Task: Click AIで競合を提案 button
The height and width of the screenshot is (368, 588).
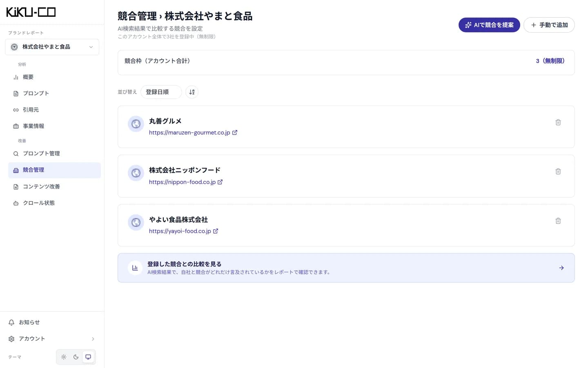Action: (489, 25)
